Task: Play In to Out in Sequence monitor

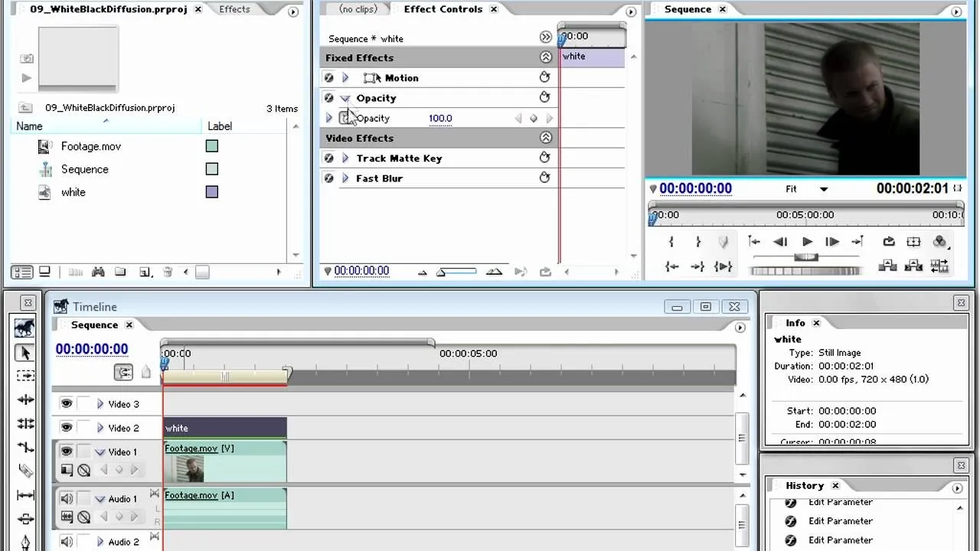Action: tap(723, 266)
